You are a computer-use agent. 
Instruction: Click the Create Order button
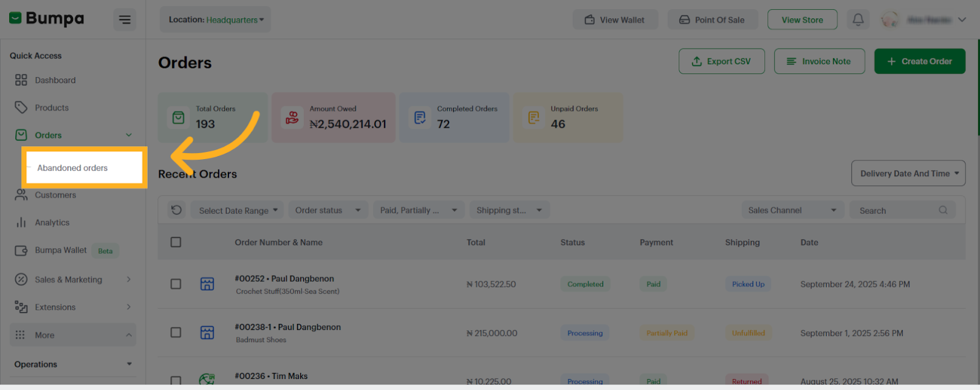[x=919, y=61]
